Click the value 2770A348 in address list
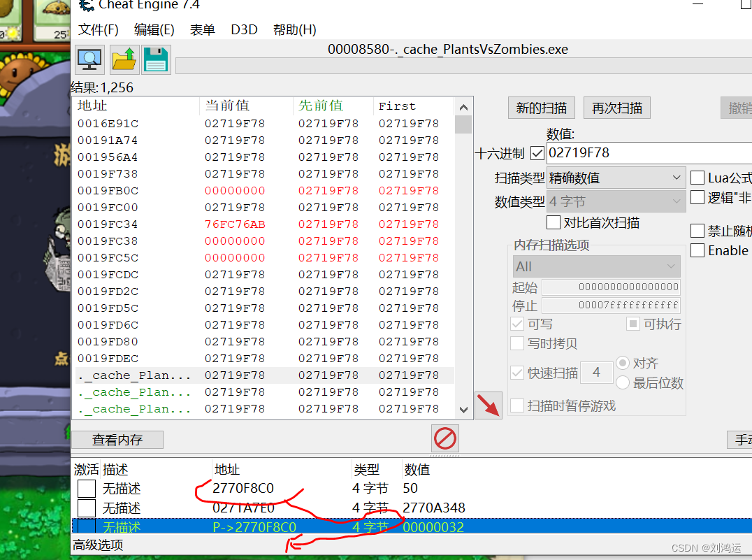The image size is (752, 560). click(x=433, y=508)
